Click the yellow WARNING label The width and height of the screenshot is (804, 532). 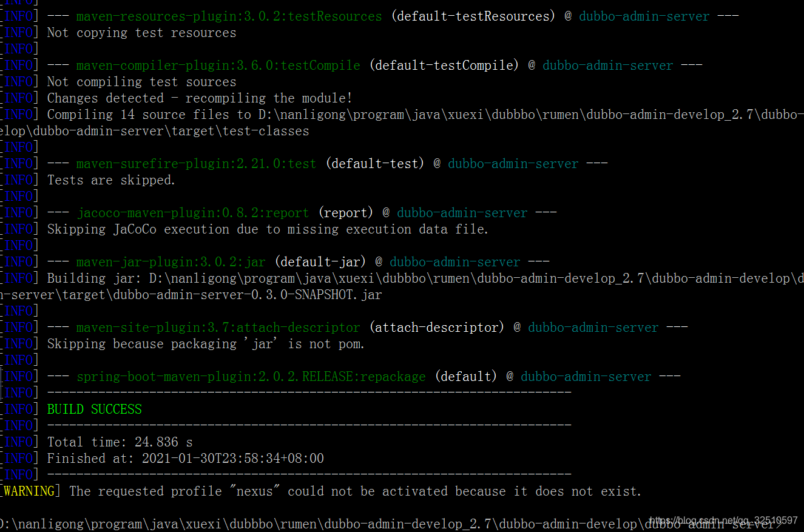click(x=29, y=491)
